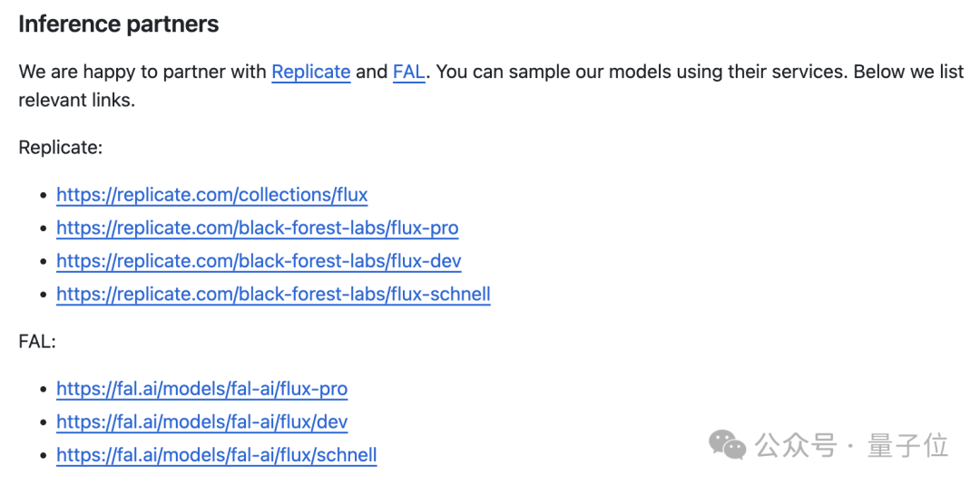Click the bullet beside the Replicate flux-dev link
The width and height of the screenshot is (980, 485).
pos(44,261)
